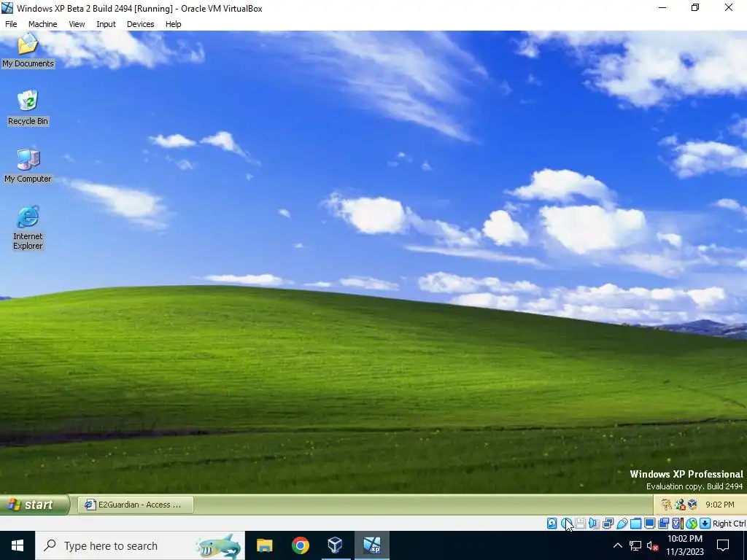Restore down the VirtualBox window

point(695,7)
